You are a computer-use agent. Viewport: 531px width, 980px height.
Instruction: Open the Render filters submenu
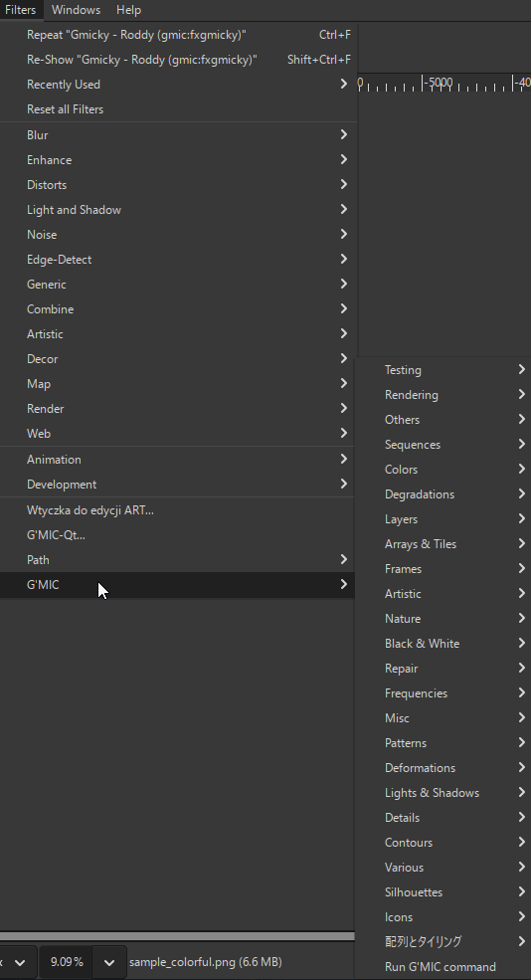(177, 409)
